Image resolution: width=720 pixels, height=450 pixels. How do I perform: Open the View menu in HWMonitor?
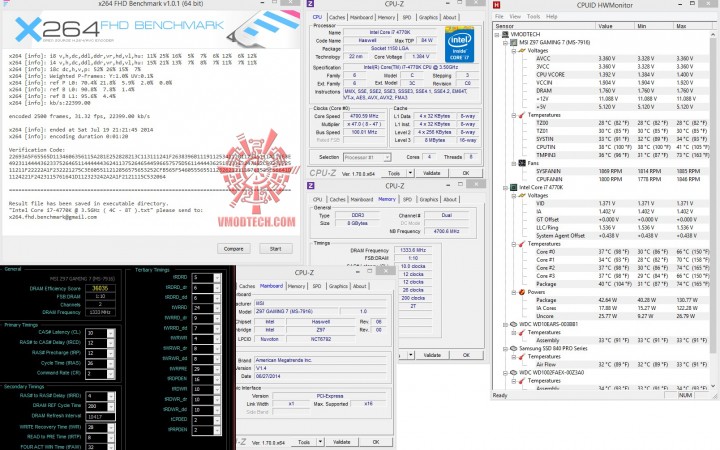[515, 17]
